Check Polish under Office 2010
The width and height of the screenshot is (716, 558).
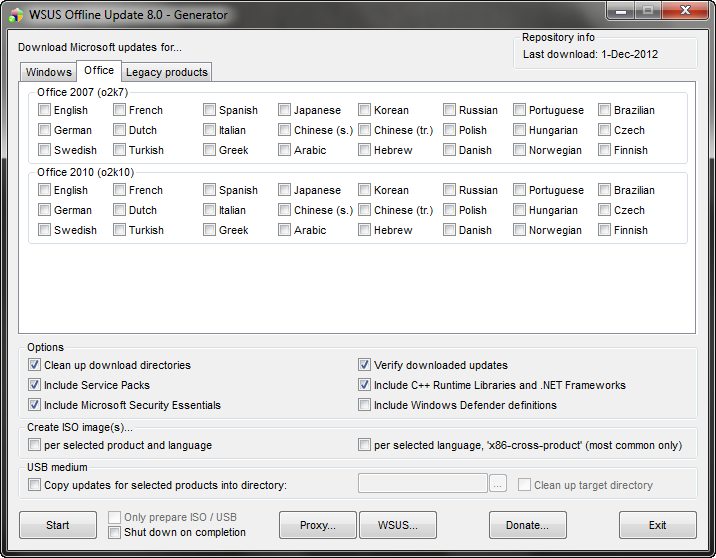[x=449, y=210]
